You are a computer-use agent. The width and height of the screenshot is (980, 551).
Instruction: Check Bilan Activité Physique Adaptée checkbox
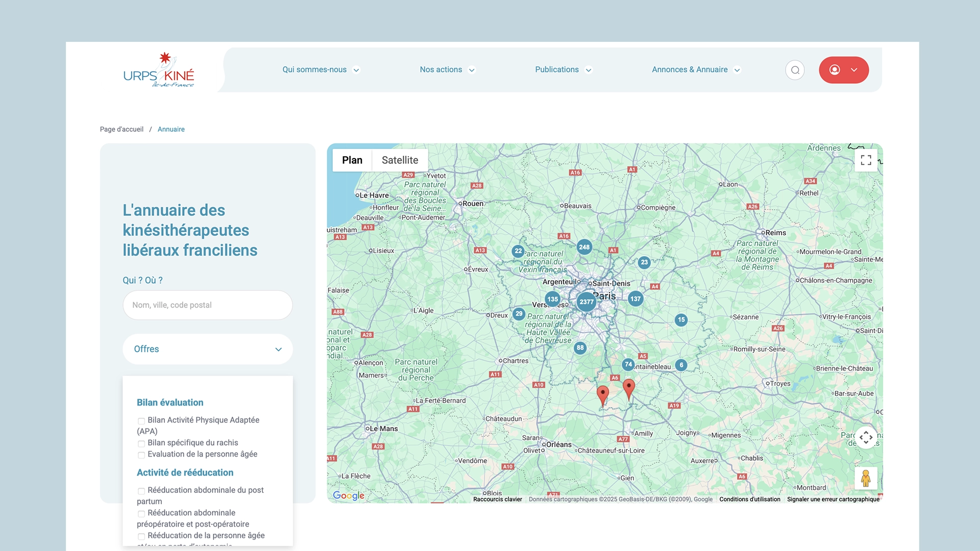pyautogui.click(x=141, y=421)
